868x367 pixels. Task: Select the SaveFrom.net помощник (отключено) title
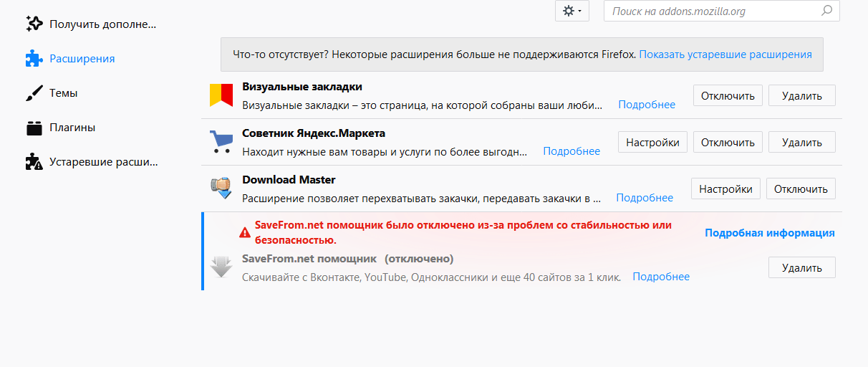(348, 258)
